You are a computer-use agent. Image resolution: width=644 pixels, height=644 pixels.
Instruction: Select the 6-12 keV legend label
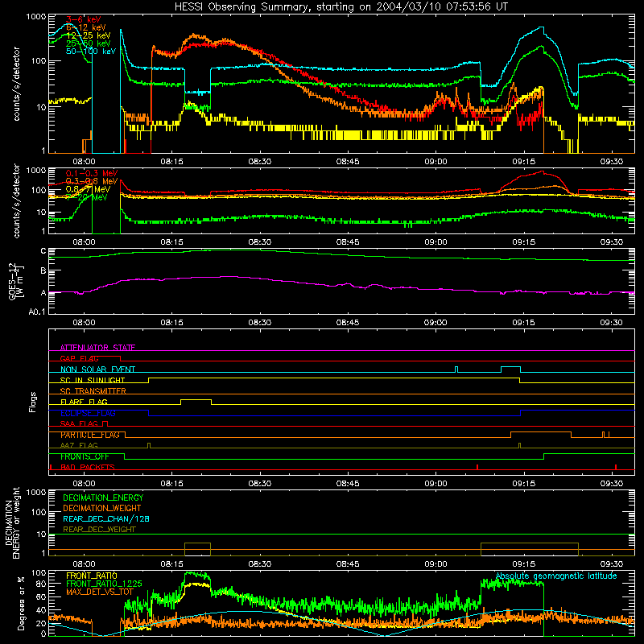click(x=86, y=27)
